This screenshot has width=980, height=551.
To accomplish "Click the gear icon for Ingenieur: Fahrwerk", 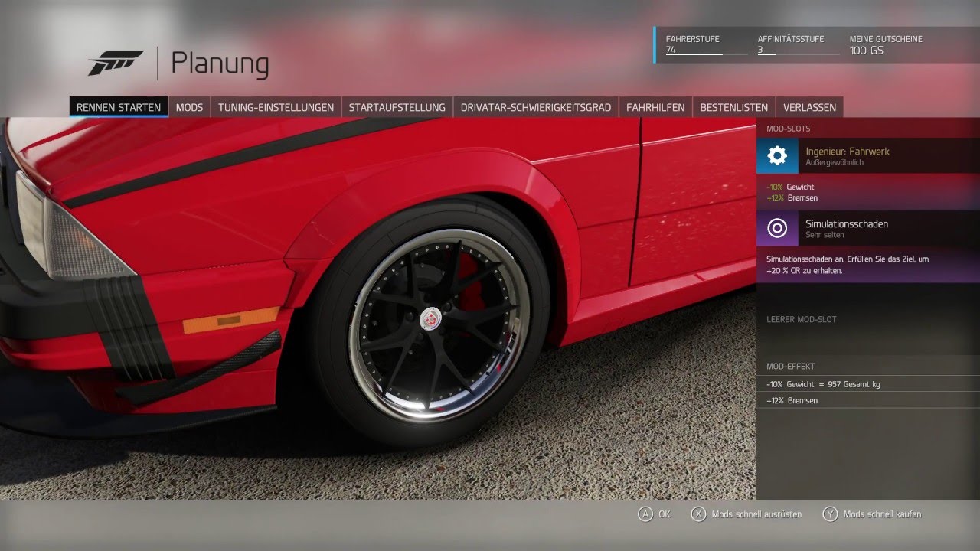I will pos(777,156).
